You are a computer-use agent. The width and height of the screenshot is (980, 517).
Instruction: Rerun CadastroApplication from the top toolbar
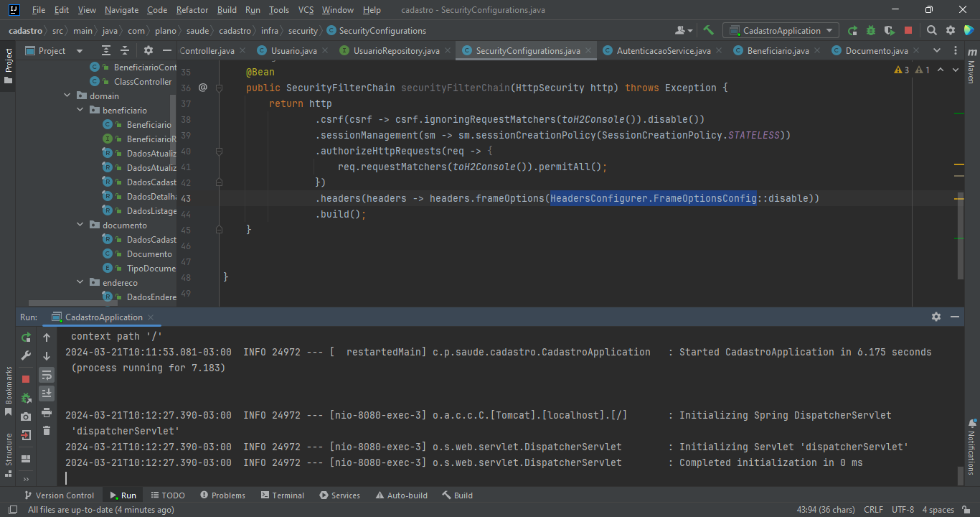tap(852, 30)
